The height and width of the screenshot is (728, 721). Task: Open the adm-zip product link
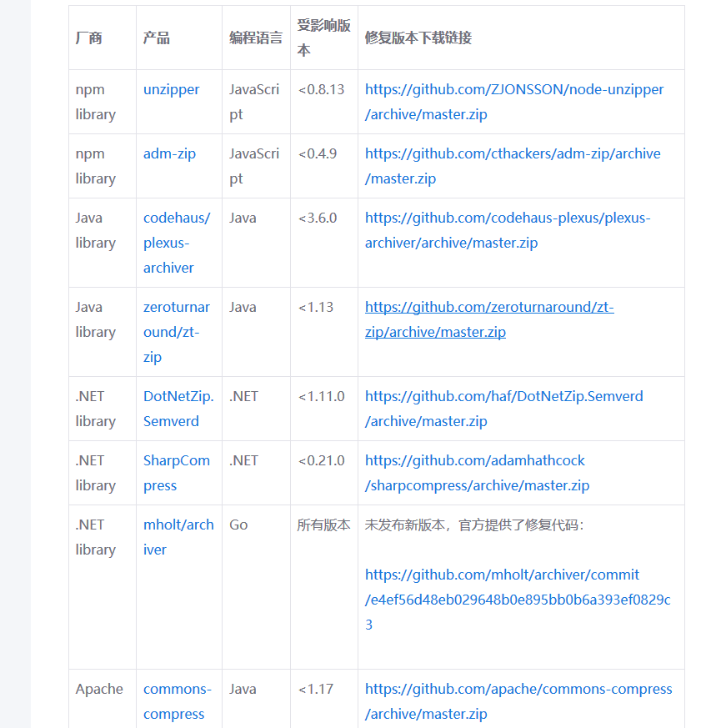169,153
